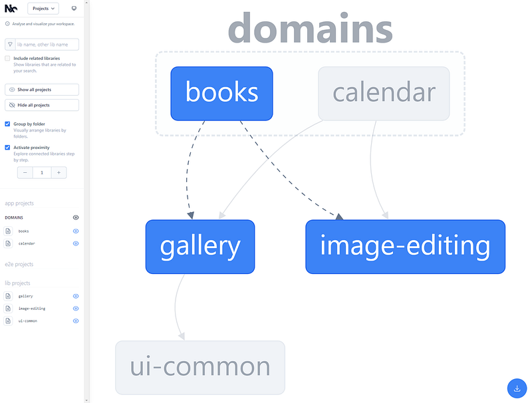Toggle visibility of gallery library
532x403 pixels.
point(76,296)
